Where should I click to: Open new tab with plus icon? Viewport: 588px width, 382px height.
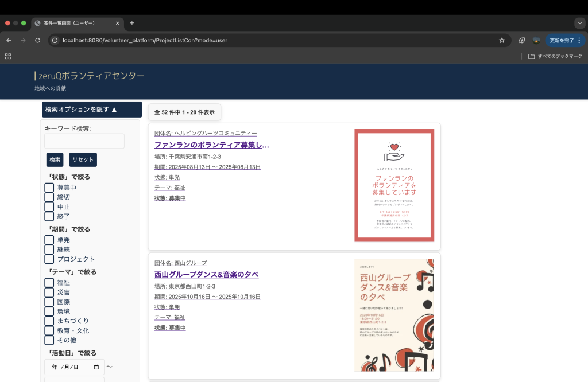[x=132, y=23]
